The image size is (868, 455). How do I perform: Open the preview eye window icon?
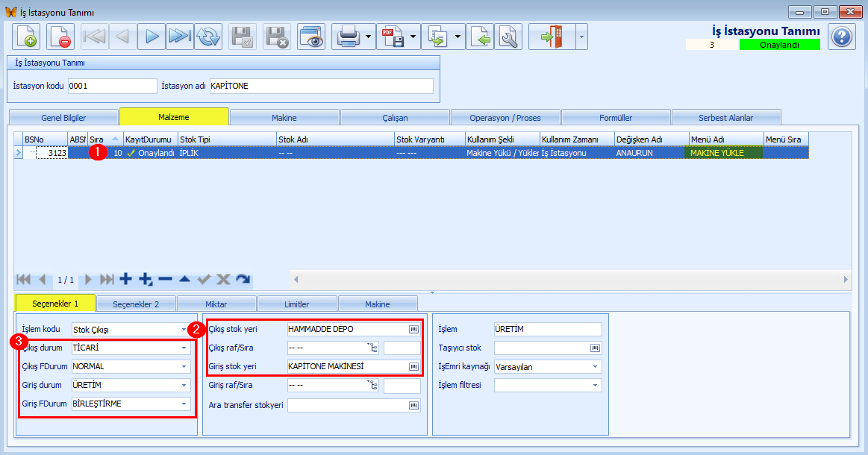pyautogui.click(x=311, y=37)
